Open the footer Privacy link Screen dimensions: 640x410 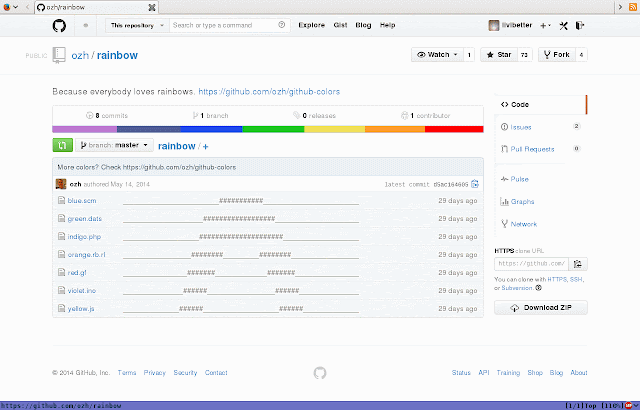point(154,373)
